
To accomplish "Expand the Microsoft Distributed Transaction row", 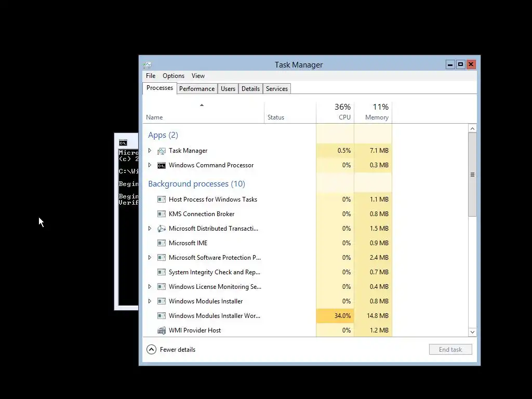I will coord(150,229).
